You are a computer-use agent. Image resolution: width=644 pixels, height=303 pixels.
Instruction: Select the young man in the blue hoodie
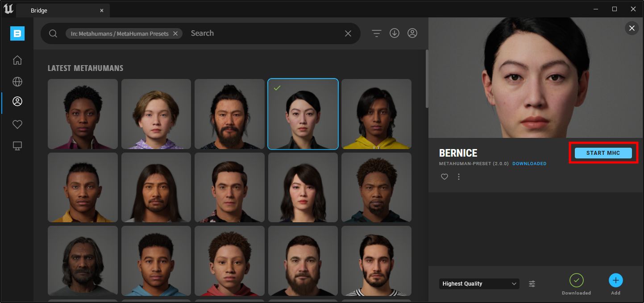point(156,261)
